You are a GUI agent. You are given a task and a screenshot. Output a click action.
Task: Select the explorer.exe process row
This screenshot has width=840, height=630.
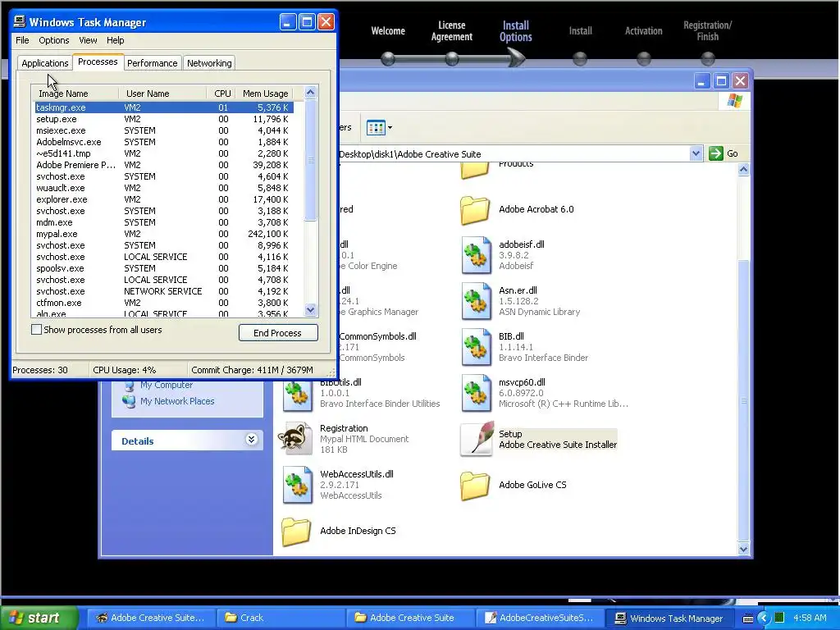(164, 199)
